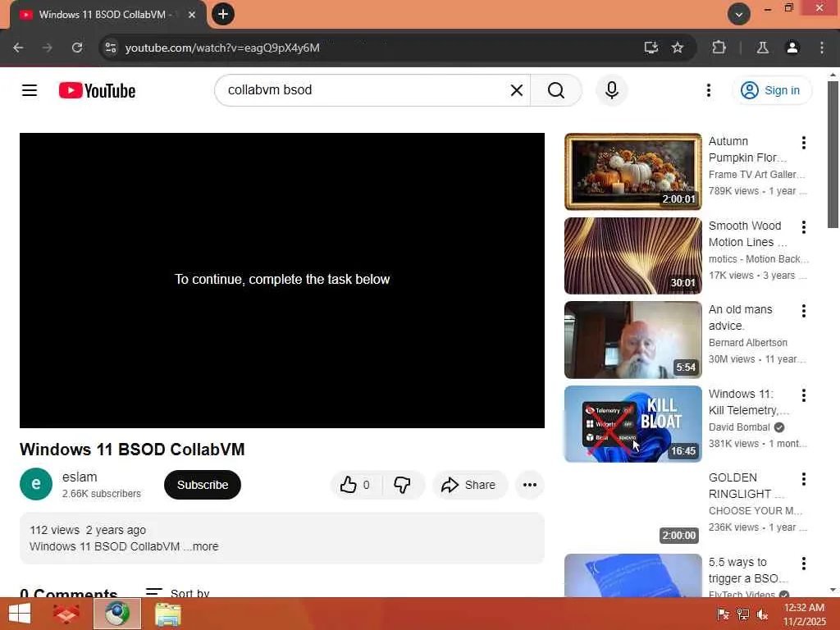Image resolution: width=840 pixels, height=630 pixels.
Task: Click Bernard Albertson channel name
Action: (748, 342)
